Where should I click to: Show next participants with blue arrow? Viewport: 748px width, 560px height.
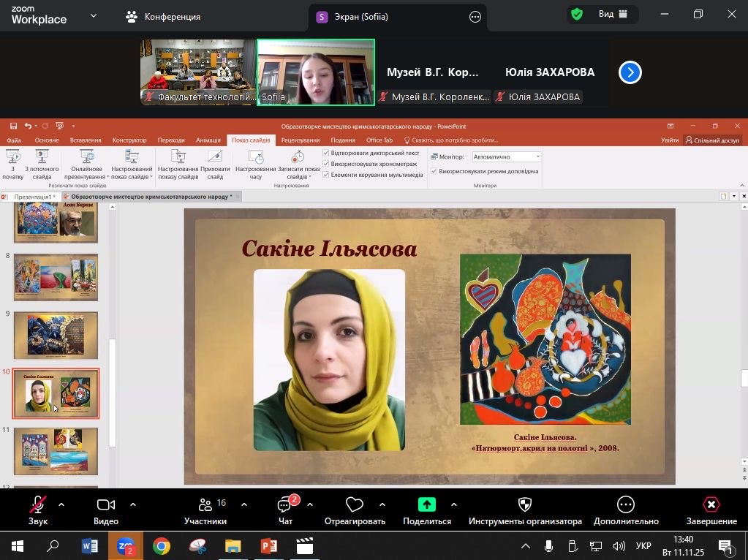pyautogui.click(x=630, y=72)
